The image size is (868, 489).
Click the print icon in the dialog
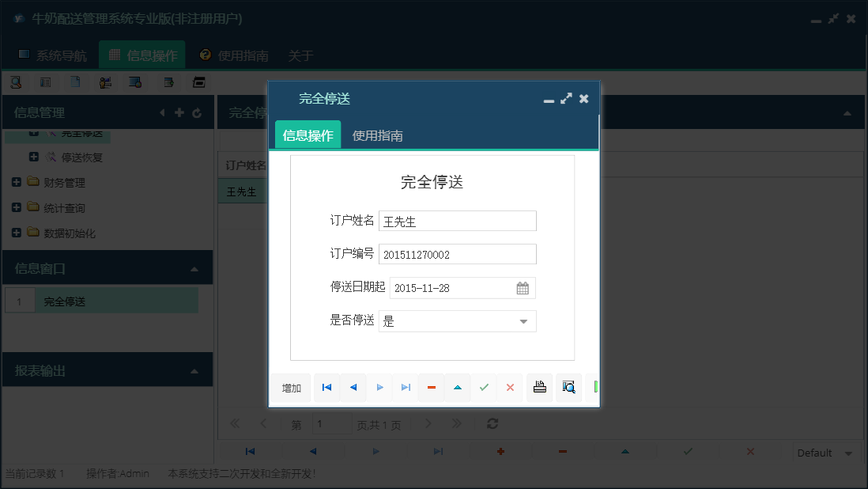pyautogui.click(x=540, y=388)
